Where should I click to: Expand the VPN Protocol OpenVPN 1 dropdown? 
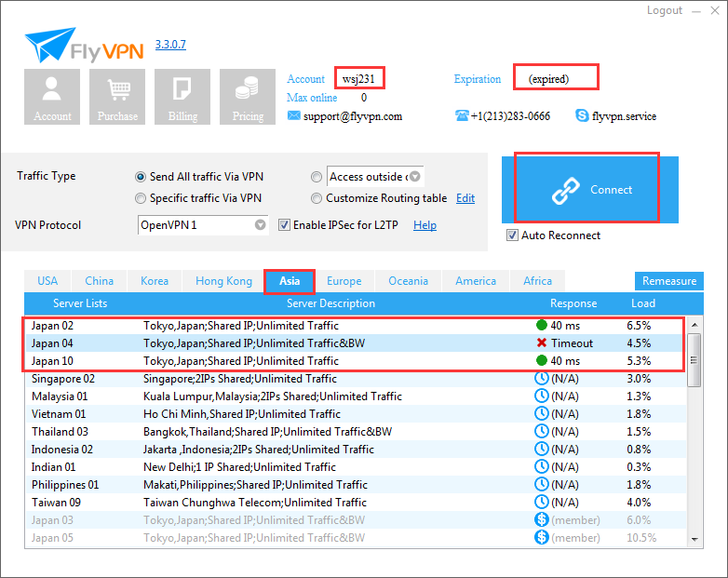[x=261, y=224]
